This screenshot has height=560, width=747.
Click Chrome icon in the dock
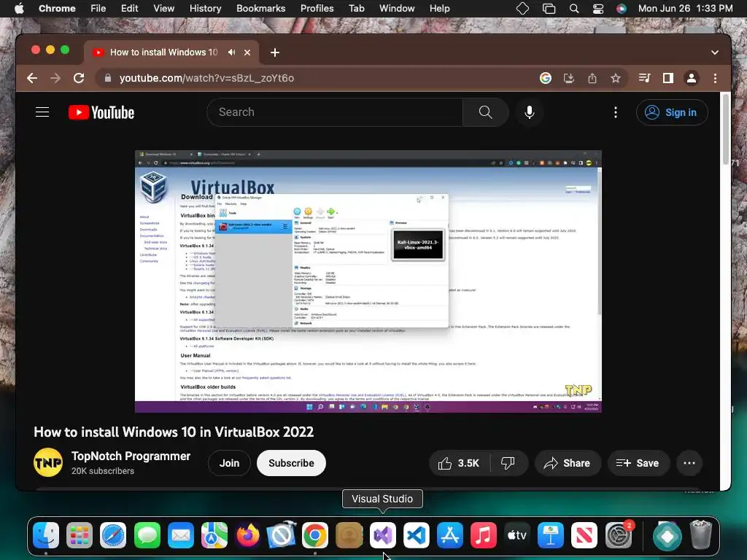click(315, 535)
